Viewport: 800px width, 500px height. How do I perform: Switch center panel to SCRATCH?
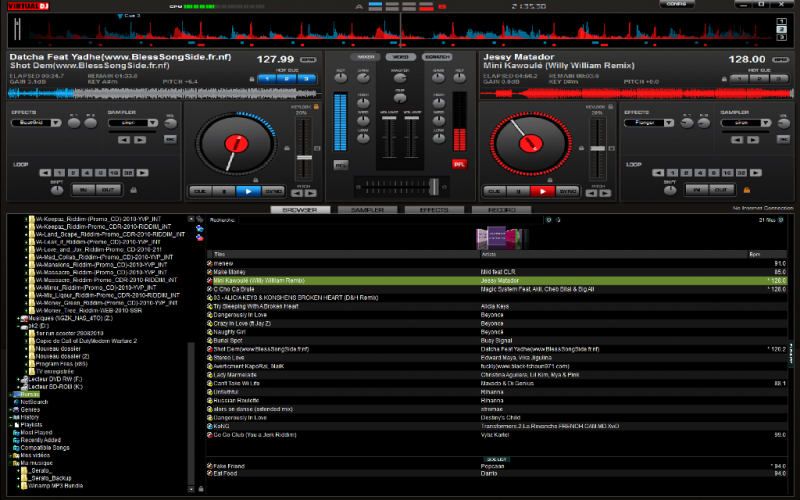click(x=437, y=57)
